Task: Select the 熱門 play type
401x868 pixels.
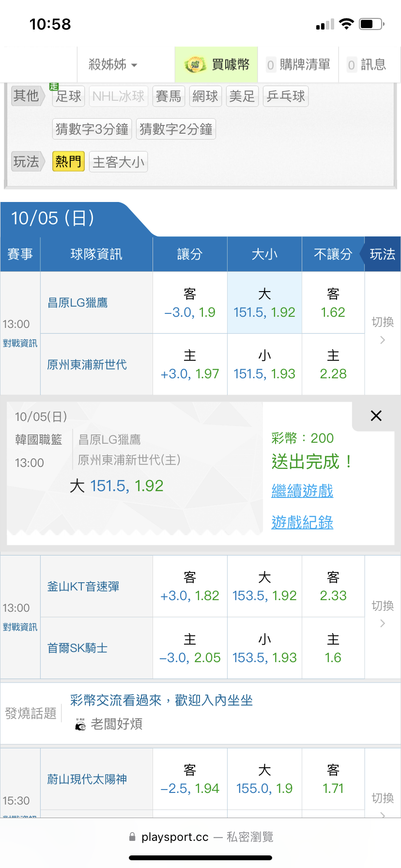Action: click(x=68, y=161)
